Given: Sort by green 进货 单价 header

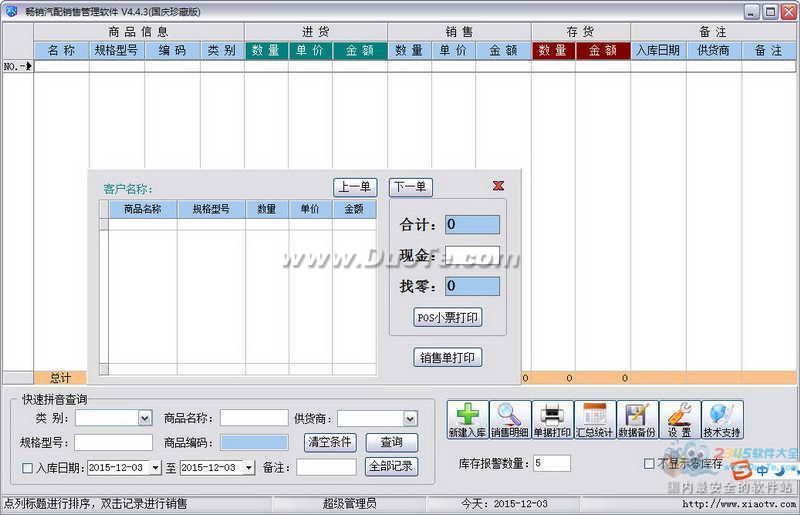Looking at the screenshot, I should pyautogui.click(x=310, y=50).
